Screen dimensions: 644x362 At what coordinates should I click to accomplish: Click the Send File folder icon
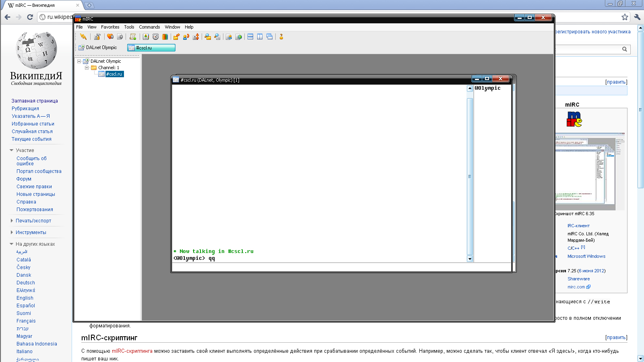176,37
